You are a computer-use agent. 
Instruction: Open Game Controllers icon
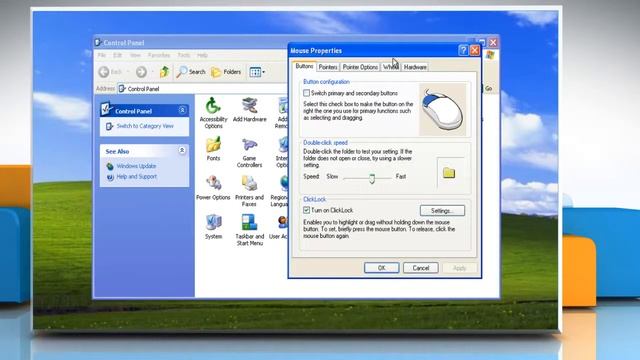click(249, 153)
